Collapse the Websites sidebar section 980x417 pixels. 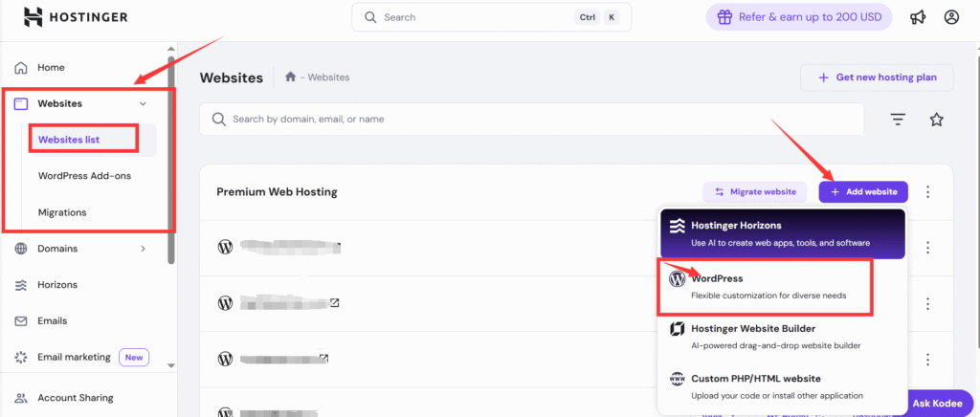point(143,103)
